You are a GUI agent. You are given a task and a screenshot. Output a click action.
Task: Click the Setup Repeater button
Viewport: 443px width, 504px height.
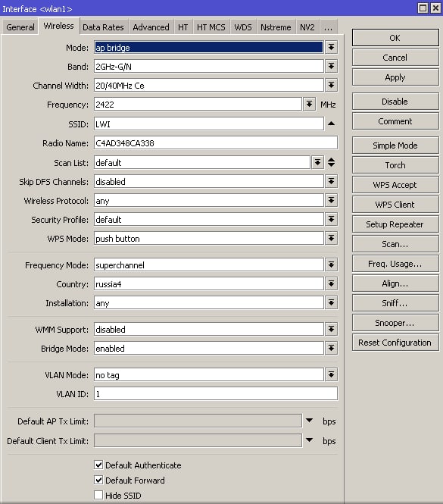[395, 224]
